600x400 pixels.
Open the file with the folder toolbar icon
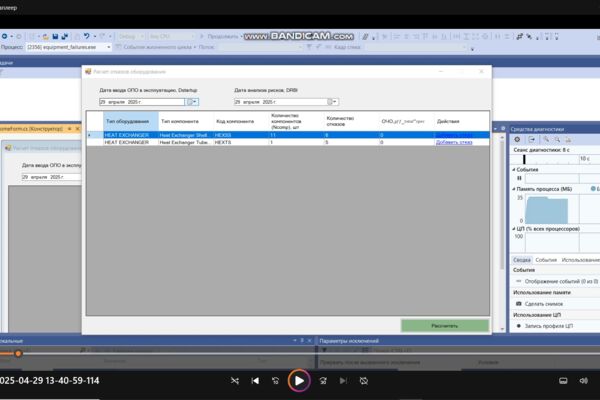coord(46,36)
